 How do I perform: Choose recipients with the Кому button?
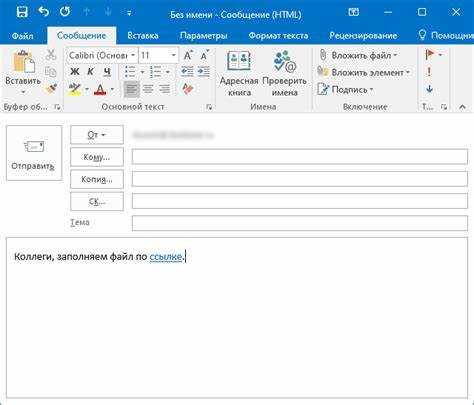pos(97,157)
